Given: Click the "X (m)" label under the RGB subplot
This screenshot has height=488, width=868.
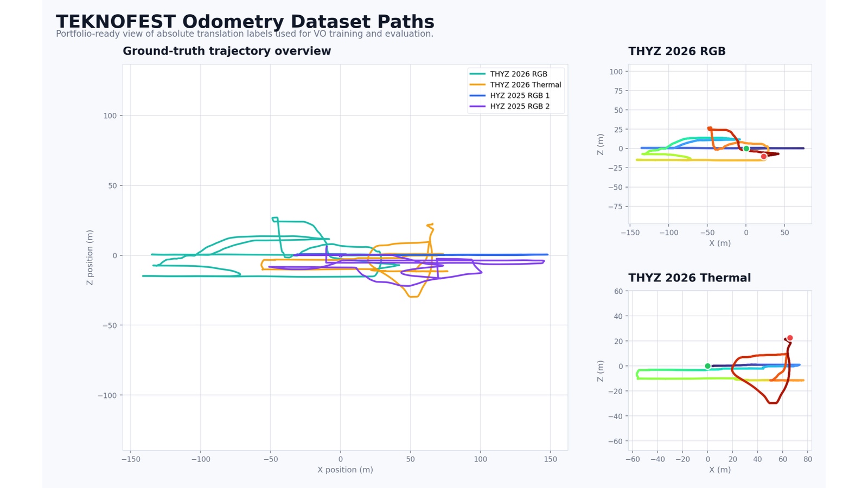Looking at the screenshot, I should [720, 243].
